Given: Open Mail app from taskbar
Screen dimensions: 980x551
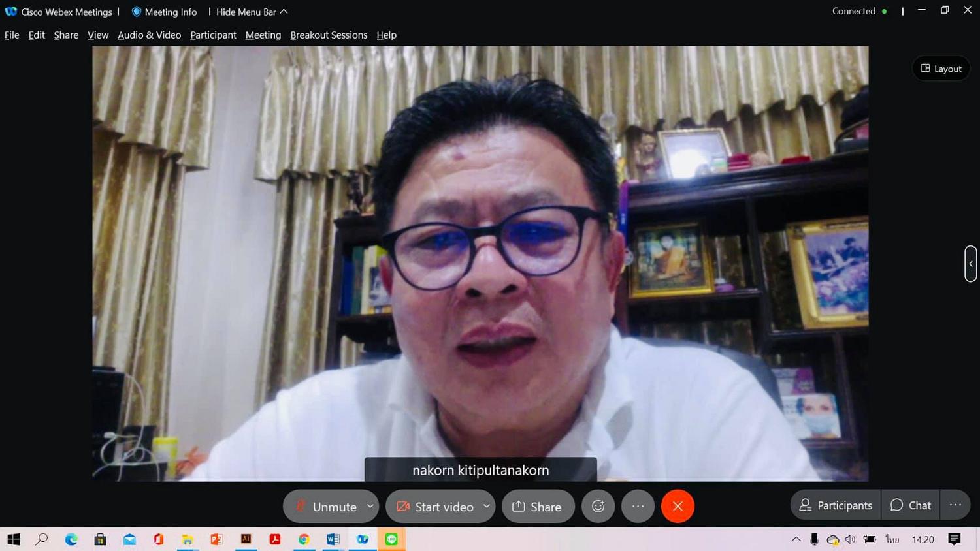Looking at the screenshot, I should [x=129, y=539].
